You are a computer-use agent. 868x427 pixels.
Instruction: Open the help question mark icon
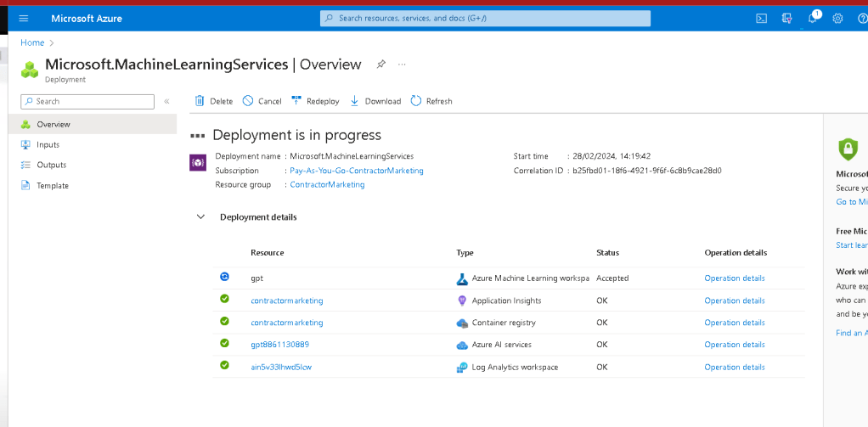coord(862,19)
